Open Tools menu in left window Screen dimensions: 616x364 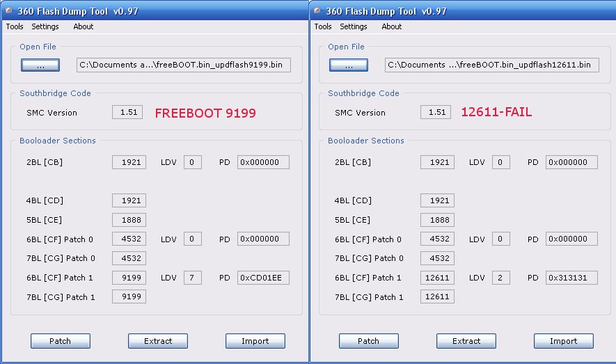pos(15,26)
